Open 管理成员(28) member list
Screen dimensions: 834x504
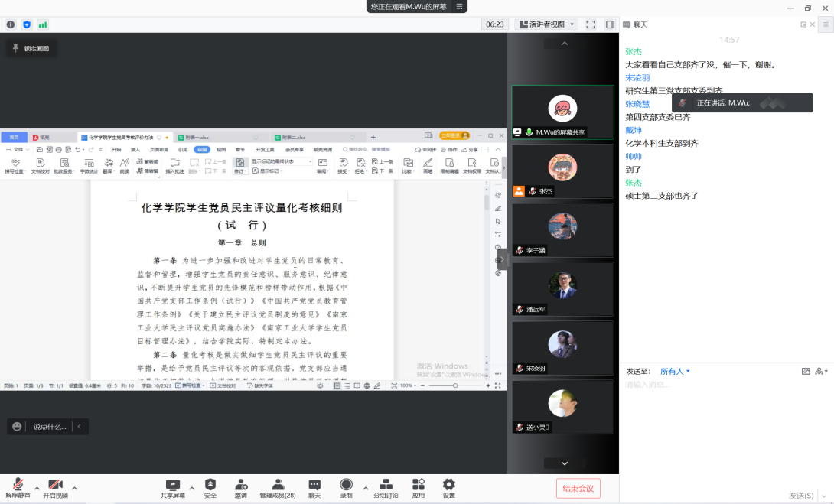(278, 486)
